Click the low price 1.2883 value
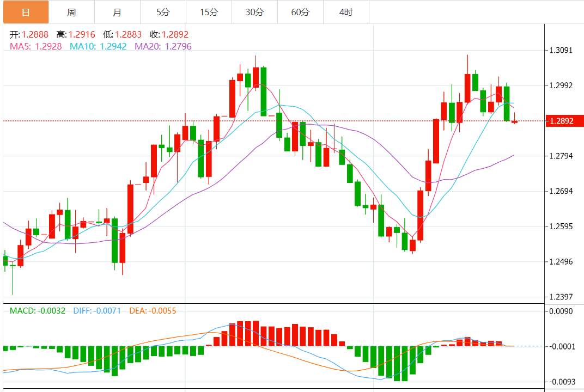Image resolution: width=584 pixels, height=392 pixels. point(128,35)
